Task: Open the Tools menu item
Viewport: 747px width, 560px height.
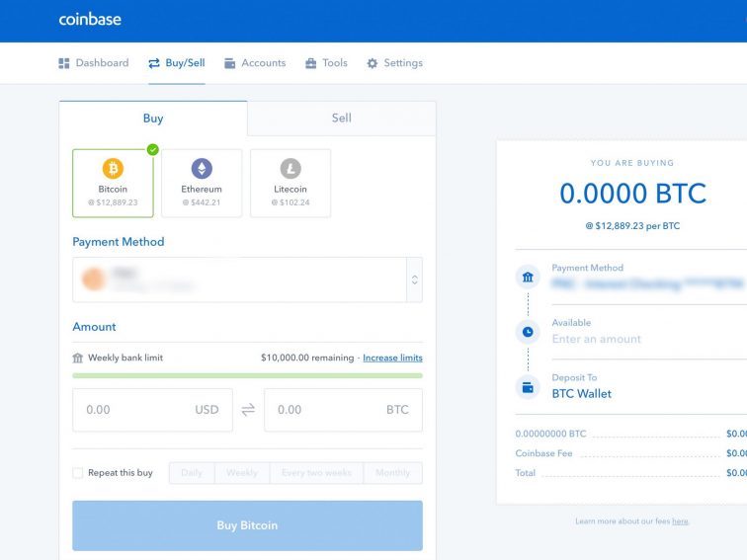Action: (x=326, y=63)
